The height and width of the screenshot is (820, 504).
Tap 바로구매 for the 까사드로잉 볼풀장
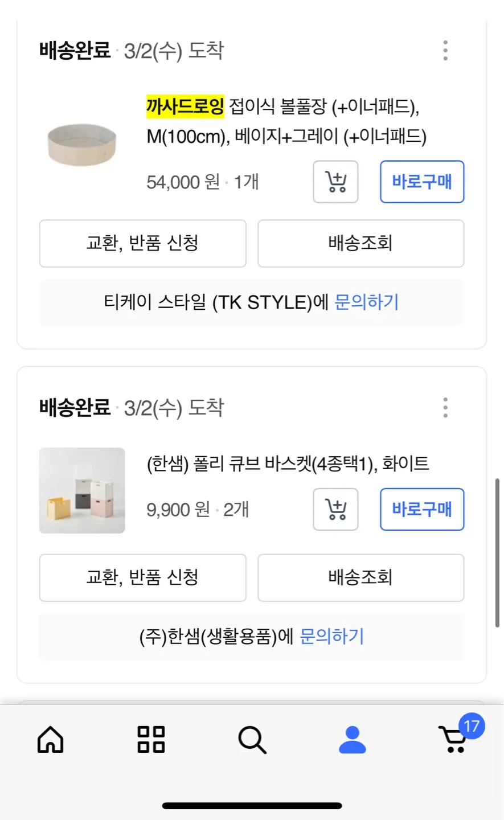click(422, 182)
